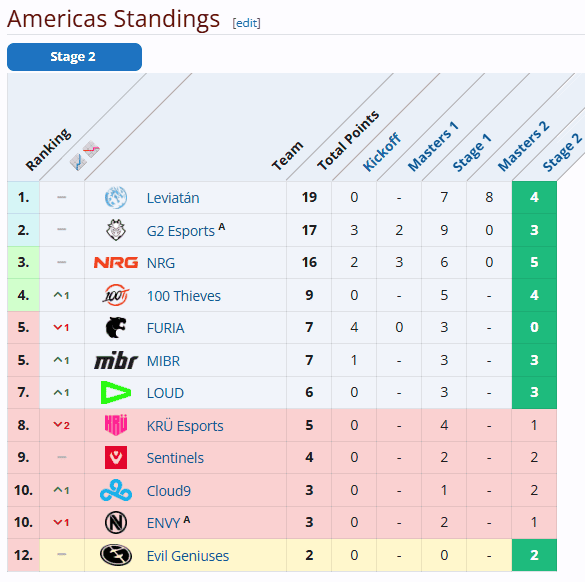The image size is (585, 582).
Task: Select the FURIA panther logo
Action: [x=116, y=328]
